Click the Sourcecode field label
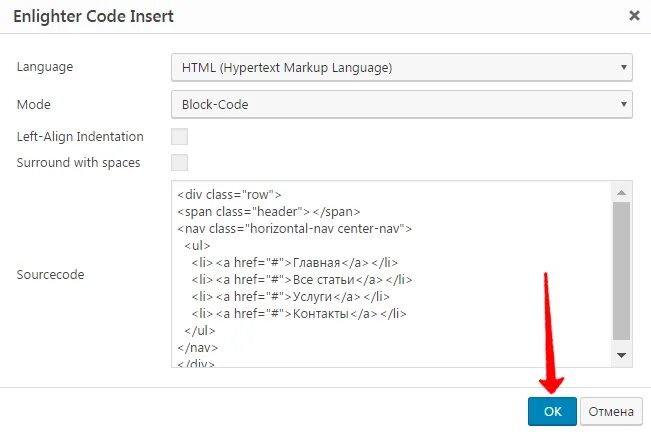Viewport: 651px width, 434px height. point(50,274)
